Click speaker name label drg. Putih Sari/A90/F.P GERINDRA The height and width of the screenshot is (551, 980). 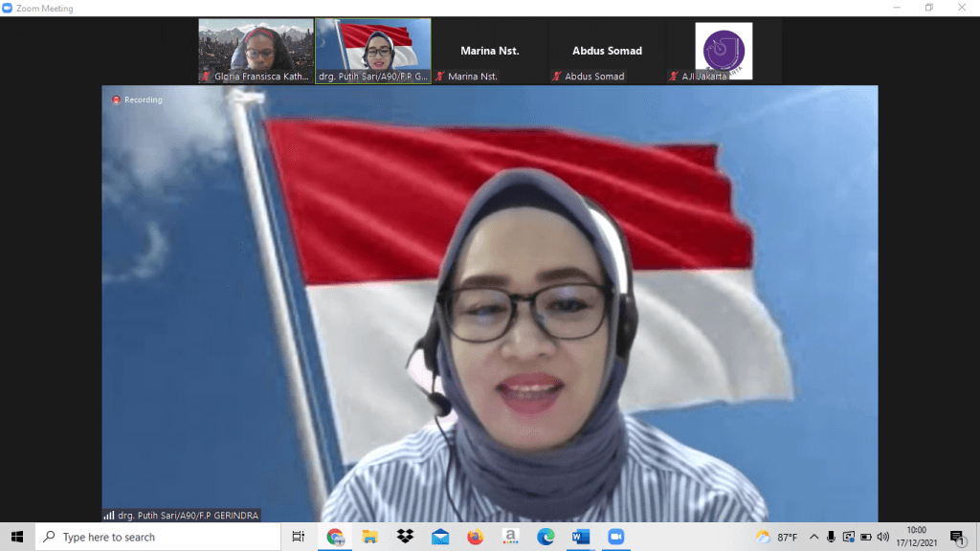click(189, 516)
